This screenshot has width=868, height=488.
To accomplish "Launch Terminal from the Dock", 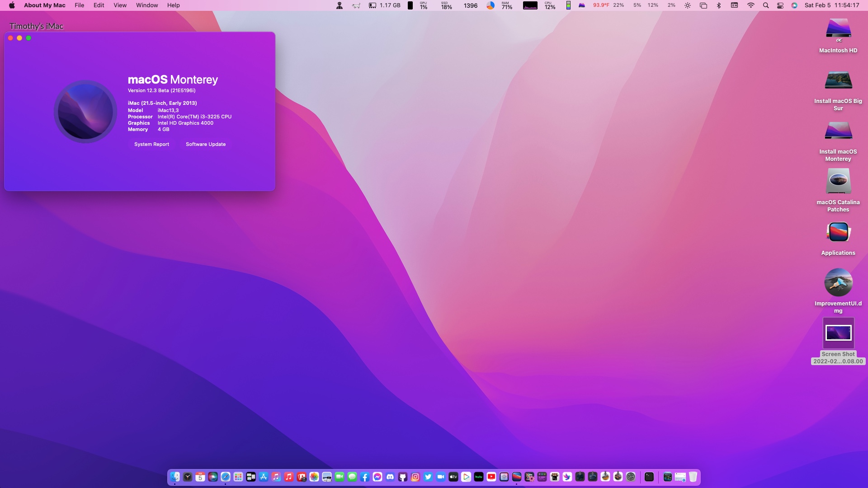I will pos(649,477).
